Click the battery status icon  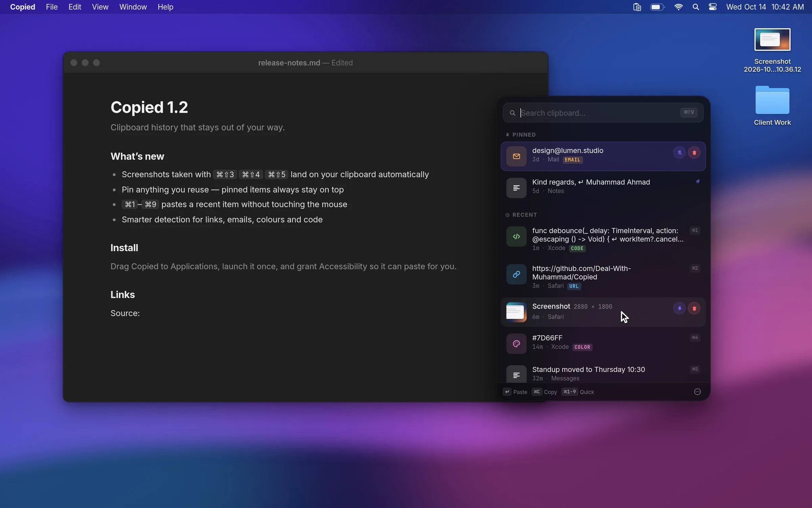(x=657, y=7)
